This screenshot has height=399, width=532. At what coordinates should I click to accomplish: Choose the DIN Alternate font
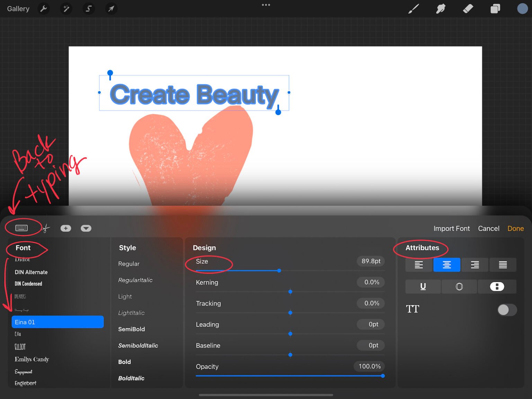tap(31, 272)
